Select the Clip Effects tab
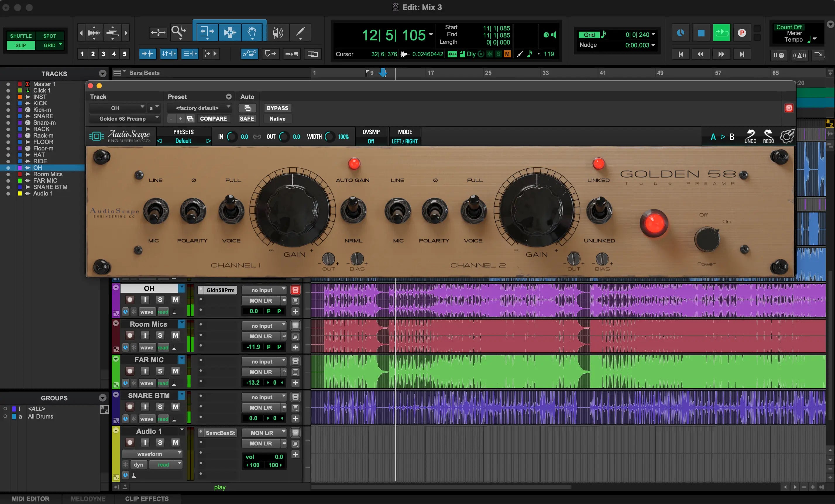 (x=146, y=499)
